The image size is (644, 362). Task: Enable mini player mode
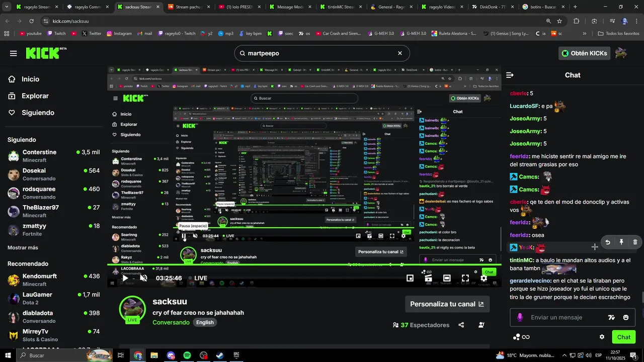click(x=410, y=278)
